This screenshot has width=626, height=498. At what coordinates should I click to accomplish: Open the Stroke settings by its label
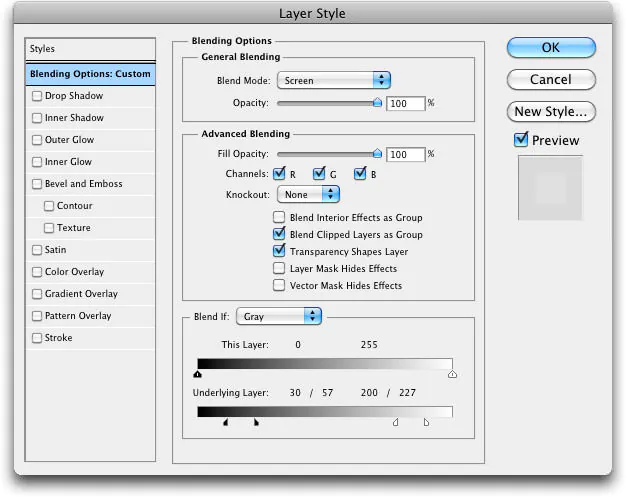pyautogui.click(x=58, y=337)
